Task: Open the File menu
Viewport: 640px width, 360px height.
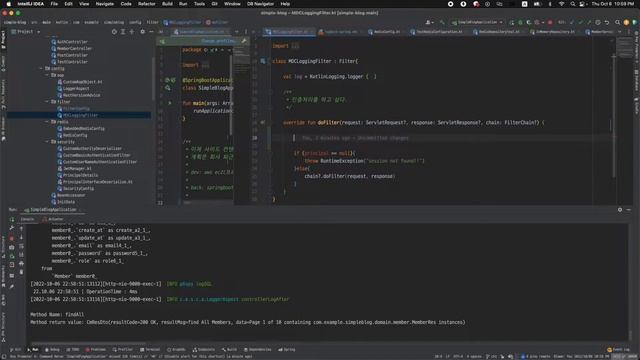Action: click(x=54, y=4)
